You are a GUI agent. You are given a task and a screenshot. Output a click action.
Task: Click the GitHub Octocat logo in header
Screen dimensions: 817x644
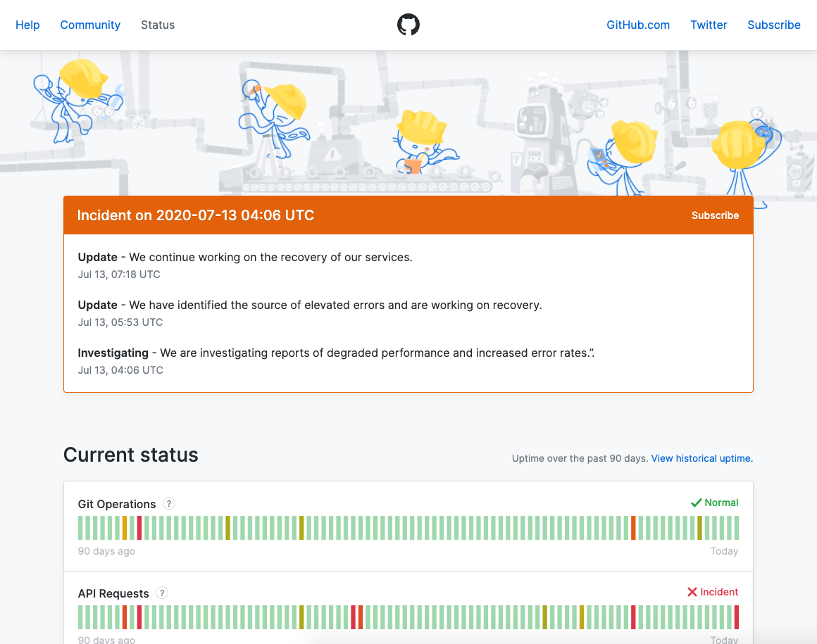pyautogui.click(x=408, y=25)
